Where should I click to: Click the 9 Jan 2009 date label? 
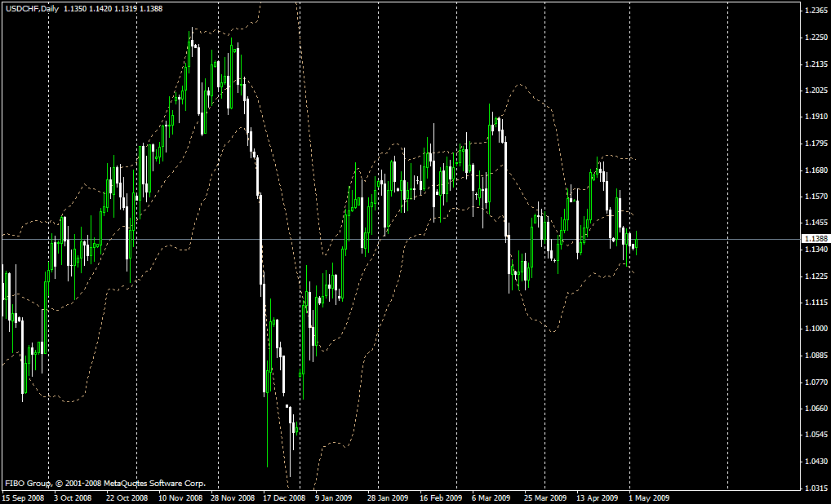(335, 497)
